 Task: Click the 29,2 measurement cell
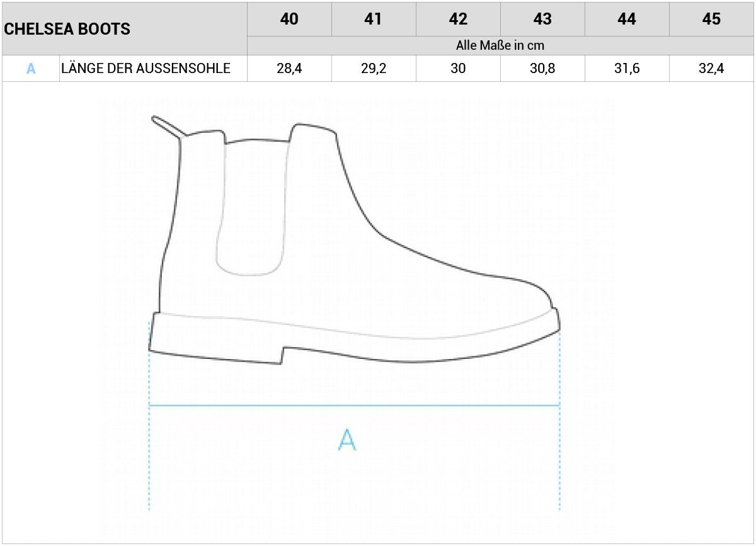click(374, 69)
